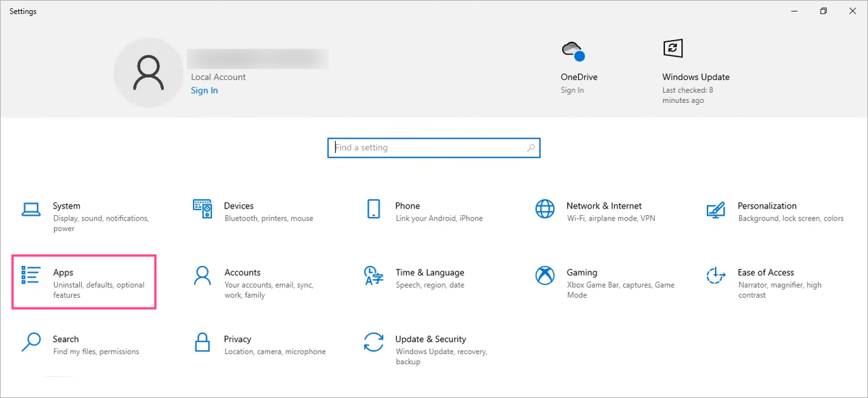Open the Privacy padlock icon

(202, 342)
